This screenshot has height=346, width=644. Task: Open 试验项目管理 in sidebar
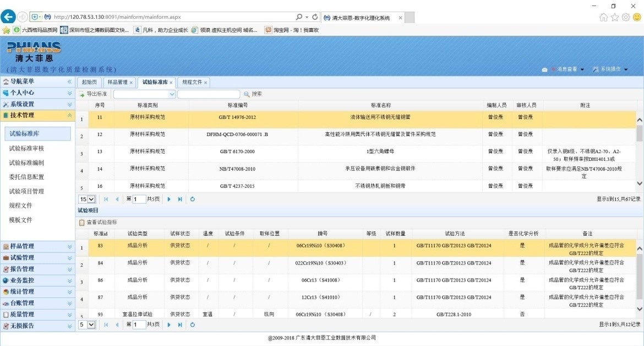[26, 192]
